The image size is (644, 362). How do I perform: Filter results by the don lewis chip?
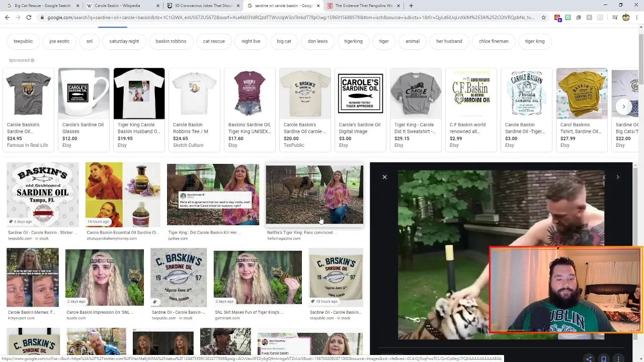point(317,41)
